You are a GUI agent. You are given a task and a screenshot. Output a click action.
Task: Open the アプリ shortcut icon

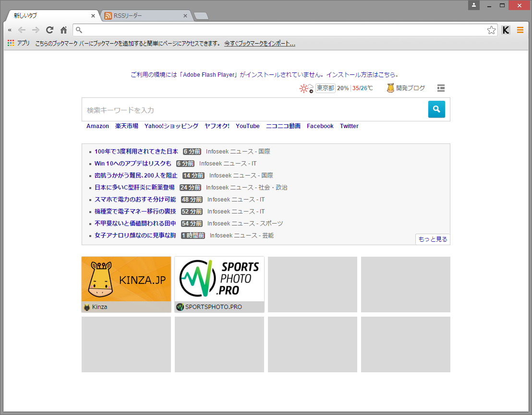10,43
